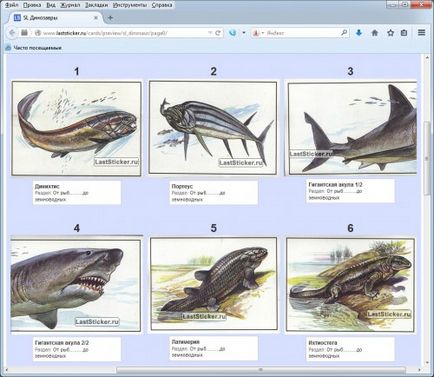434x377 pixels.
Task: Go back with the Back arrow button
Action: [x=12, y=33]
